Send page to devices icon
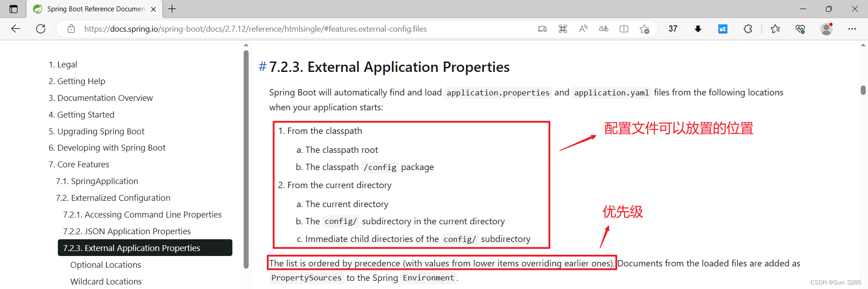Viewport: 868px width, 289px height. pyautogui.click(x=542, y=29)
